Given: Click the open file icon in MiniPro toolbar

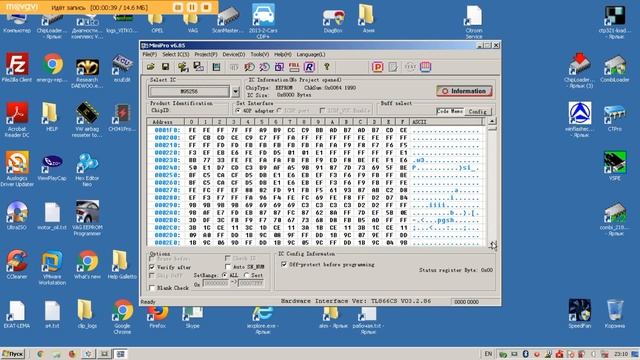Looking at the screenshot, I should [150, 67].
